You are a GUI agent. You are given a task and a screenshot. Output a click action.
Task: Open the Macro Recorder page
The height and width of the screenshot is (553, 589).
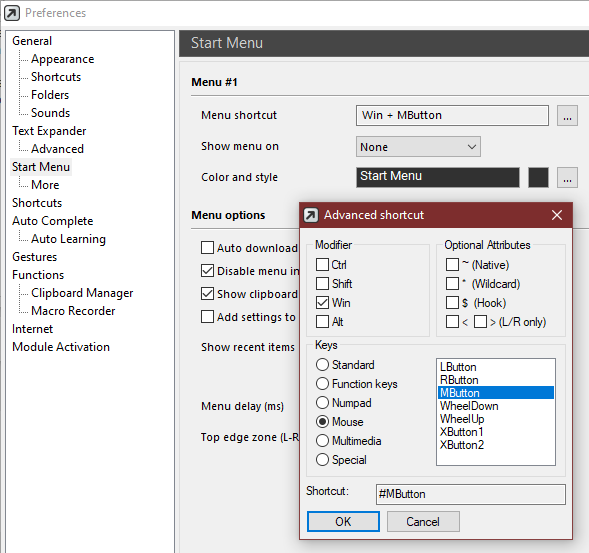tap(73, 311)
